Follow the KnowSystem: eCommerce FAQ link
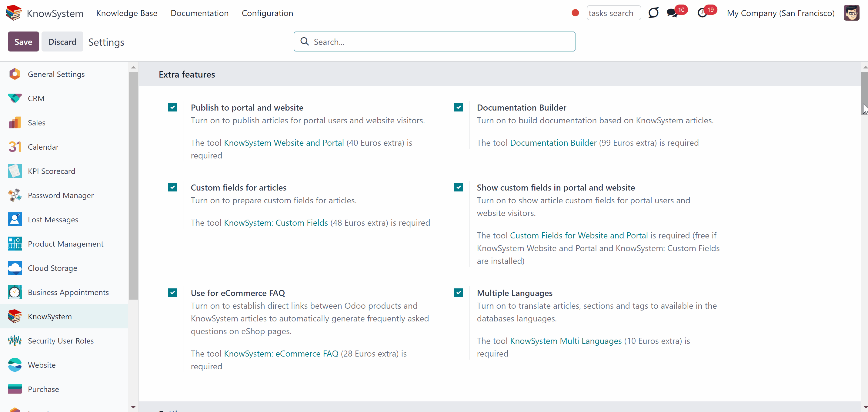Viewport: 868px width, 412px height. pyautogui.click(x=281, y=354)
